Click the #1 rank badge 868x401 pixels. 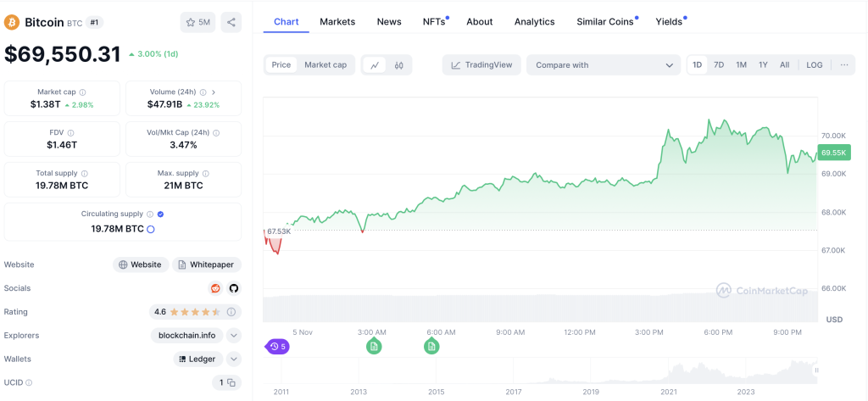(95, 23)
